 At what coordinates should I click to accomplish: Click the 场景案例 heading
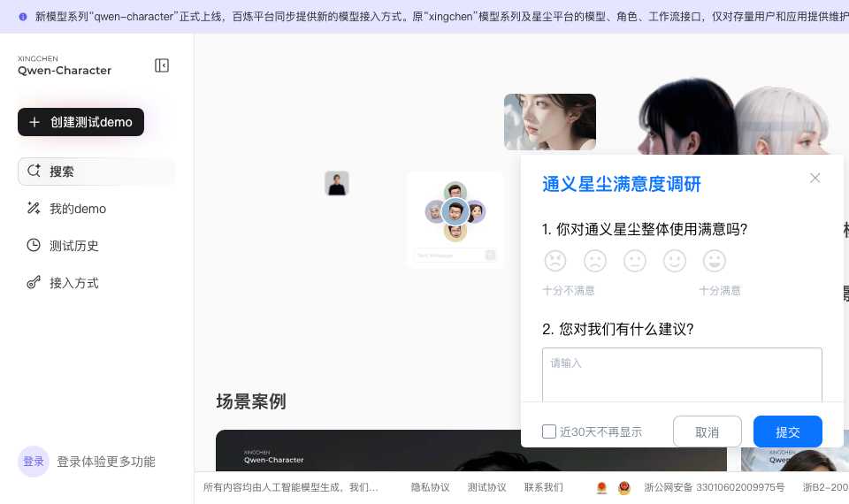(x=250, y=401)
